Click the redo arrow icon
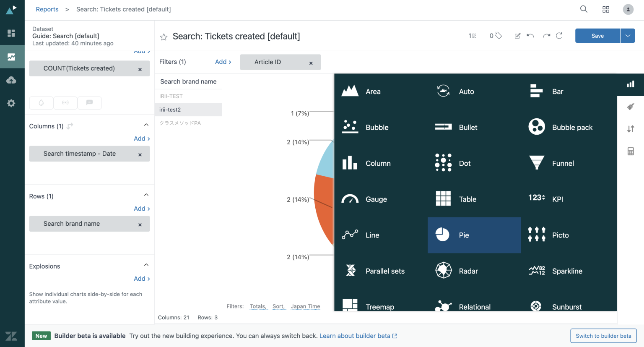This screenshot has width=644, height=347. click(x=546, y=36)
